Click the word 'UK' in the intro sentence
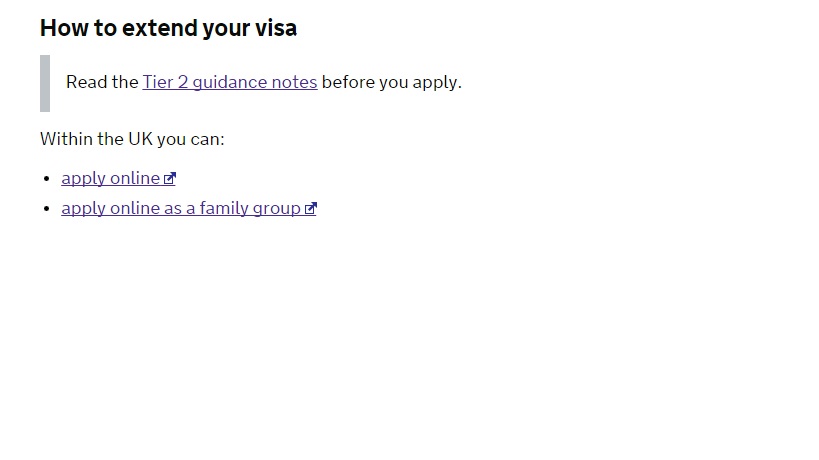The width and height of the screenshot is (819, 460). point(140,138)
